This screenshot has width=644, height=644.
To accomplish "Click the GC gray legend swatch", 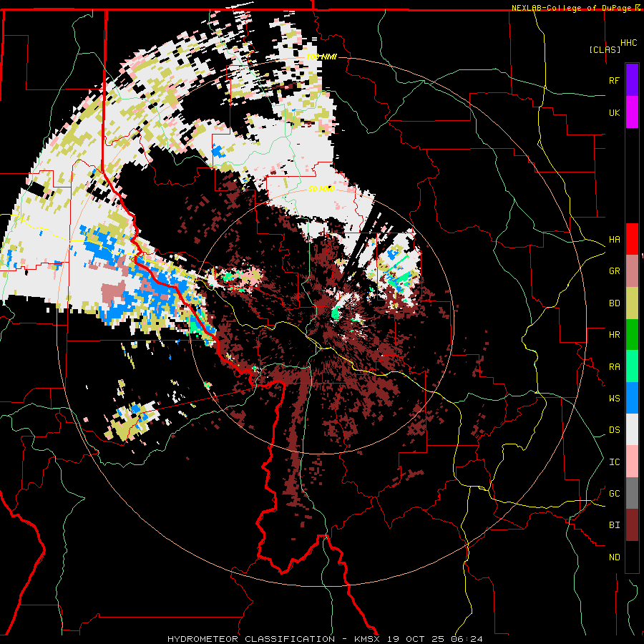I will coord(632,493).
